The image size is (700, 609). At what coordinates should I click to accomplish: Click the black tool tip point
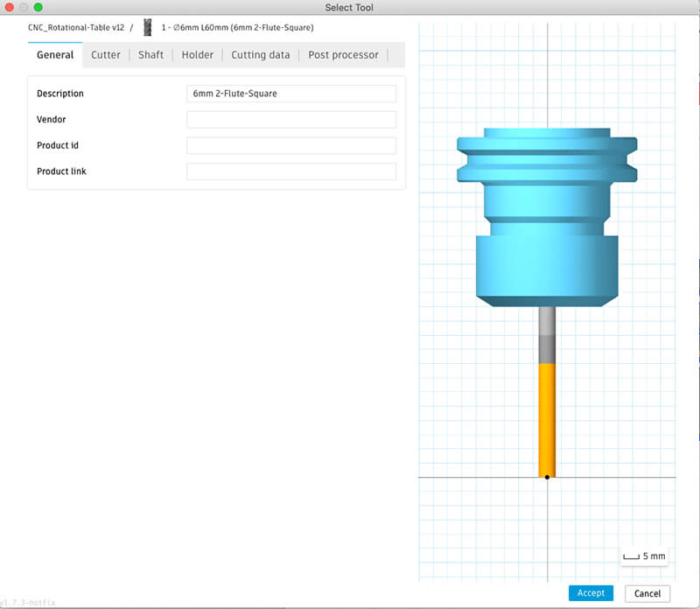[547, 477]
